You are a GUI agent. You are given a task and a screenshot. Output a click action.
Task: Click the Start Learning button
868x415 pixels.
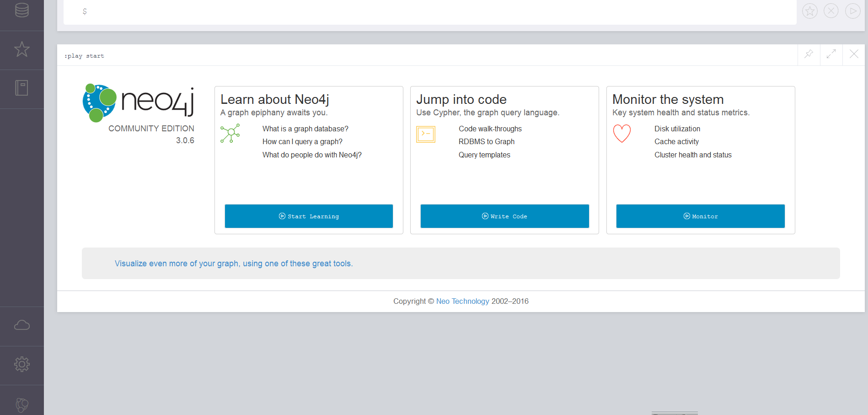click(x=309, y=216)
